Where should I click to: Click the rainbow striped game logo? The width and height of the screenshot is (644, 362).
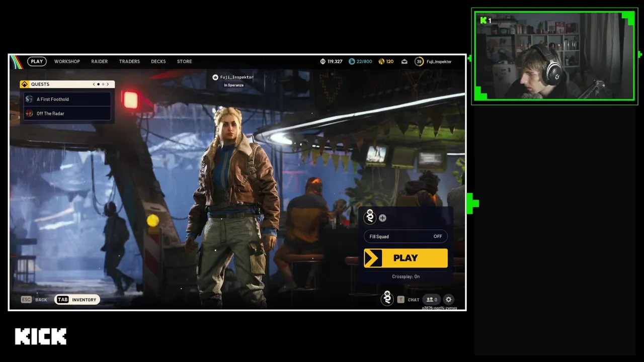(x=17, y=61)
